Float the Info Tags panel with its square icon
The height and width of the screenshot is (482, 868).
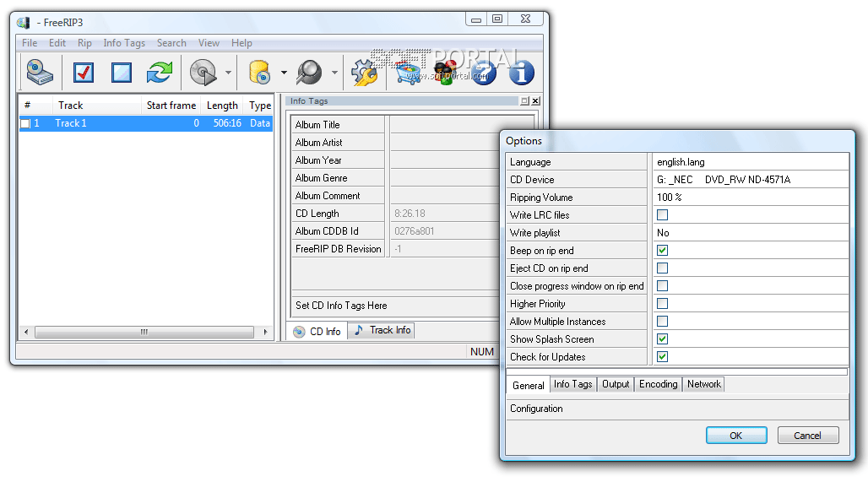click(x=524, y=100)
